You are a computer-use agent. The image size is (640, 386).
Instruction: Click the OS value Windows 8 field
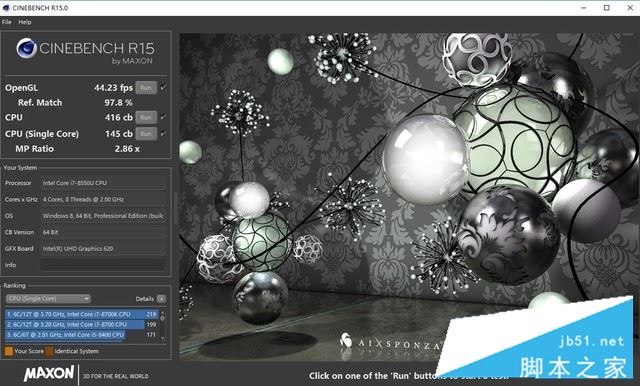[103, 215]
